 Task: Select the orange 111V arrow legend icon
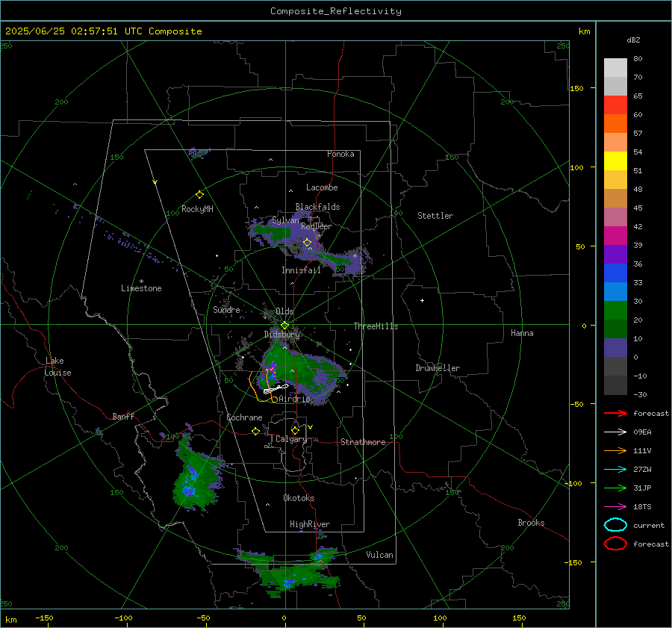pyautogui.click(x=615, y=450)
